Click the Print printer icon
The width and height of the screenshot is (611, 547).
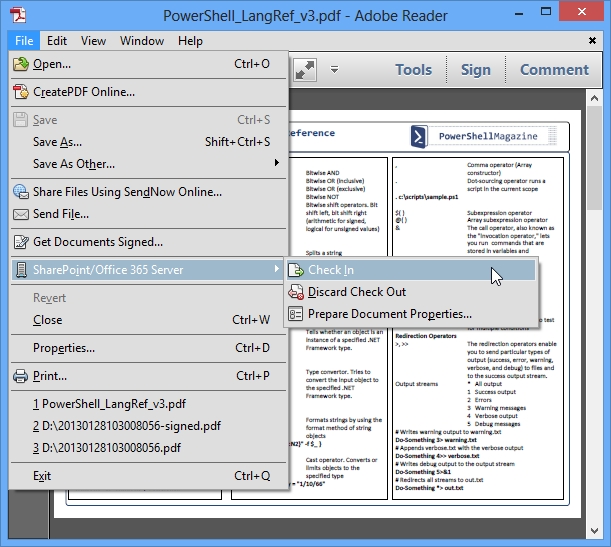tap(21, 376)
